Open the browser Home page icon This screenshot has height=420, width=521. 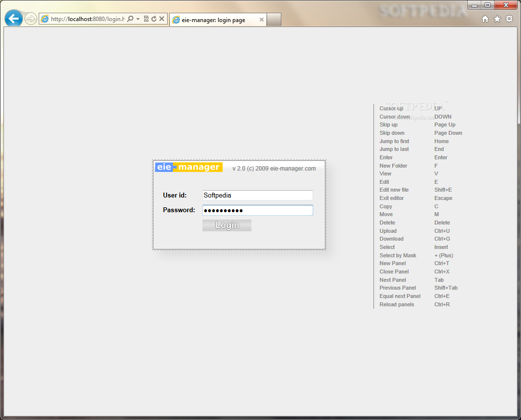click(485, 19)
